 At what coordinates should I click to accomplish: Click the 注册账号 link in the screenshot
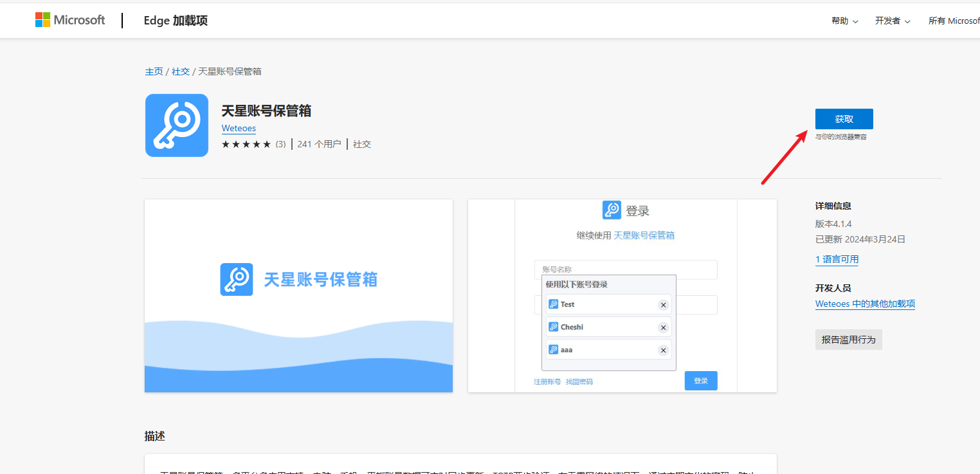click(x=547, y=381)
